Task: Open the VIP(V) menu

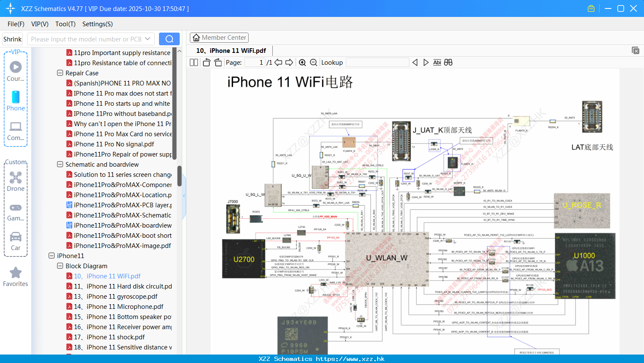Action: click(40, 24)
